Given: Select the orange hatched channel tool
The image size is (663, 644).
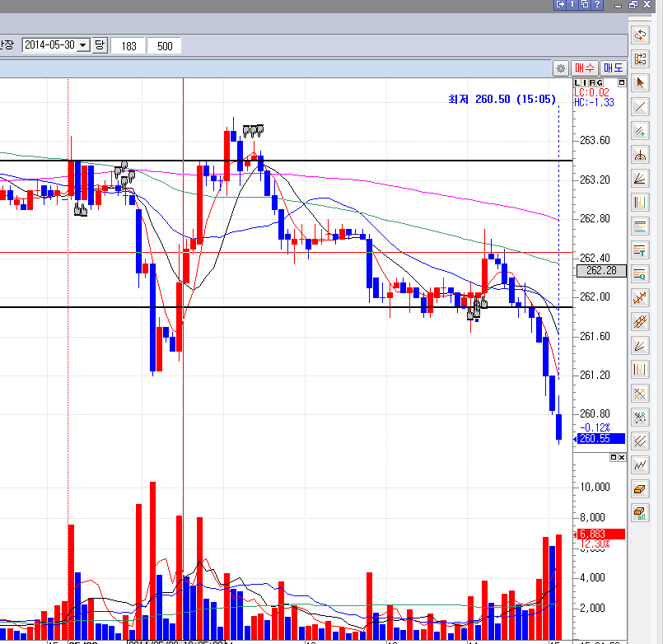Looking at the screenshot, I should pos(640,322).
